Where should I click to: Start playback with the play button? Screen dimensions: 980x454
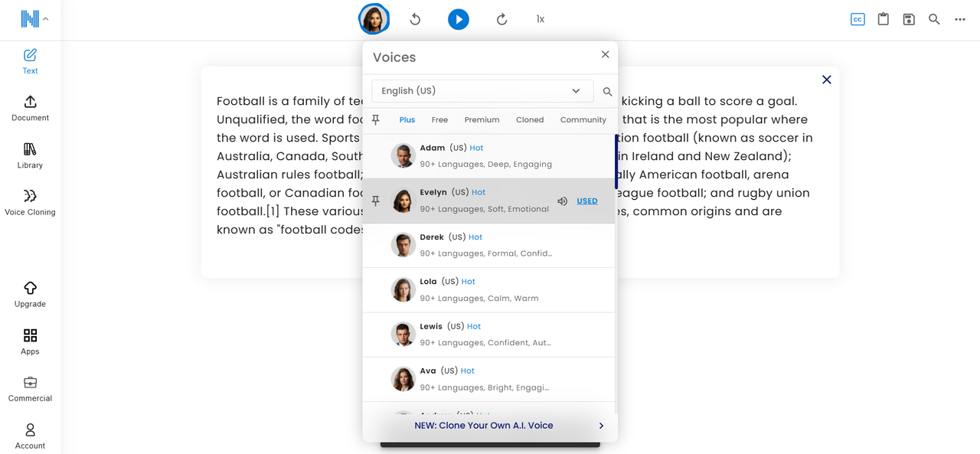pyautogui.click(x=459, y=19)
